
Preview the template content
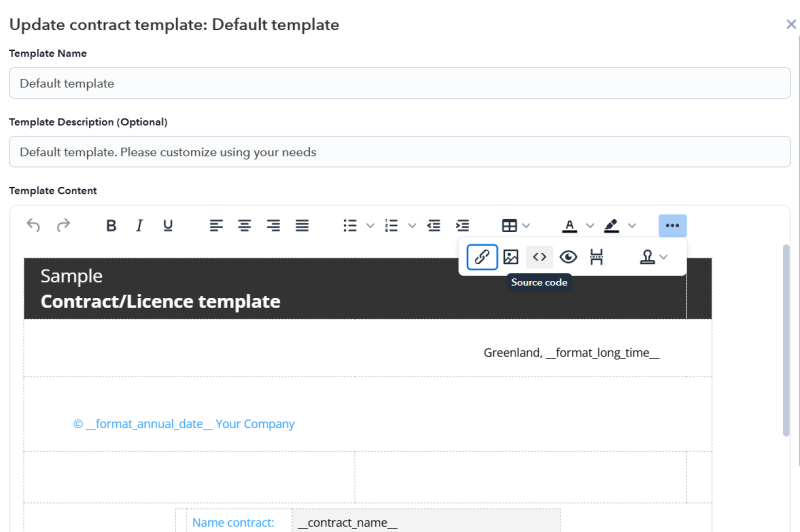pos(568,257)
